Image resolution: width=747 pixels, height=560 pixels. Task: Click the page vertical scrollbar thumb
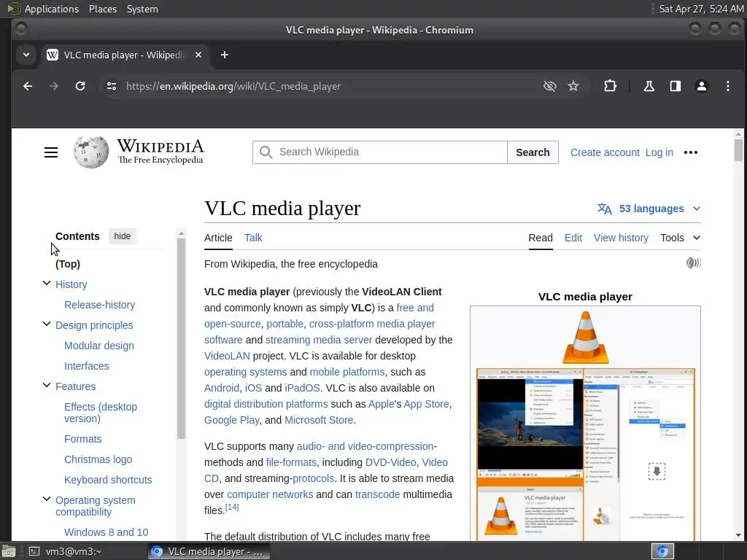tap(738, 150)
